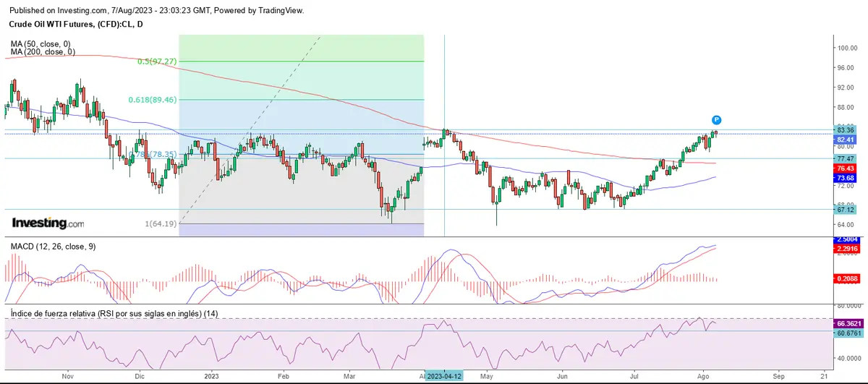Click the 2.5004 MACD line value tag

(848, 239)
